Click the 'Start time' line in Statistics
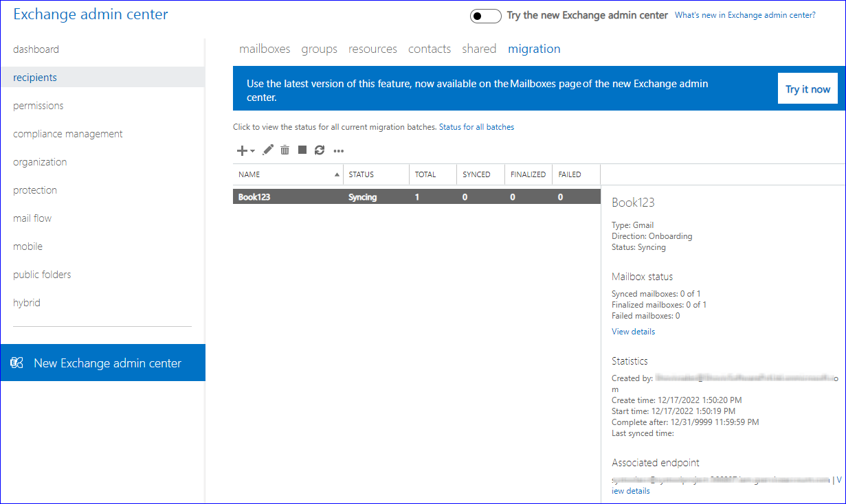846x504 pixels. click(x=674, y=411)
